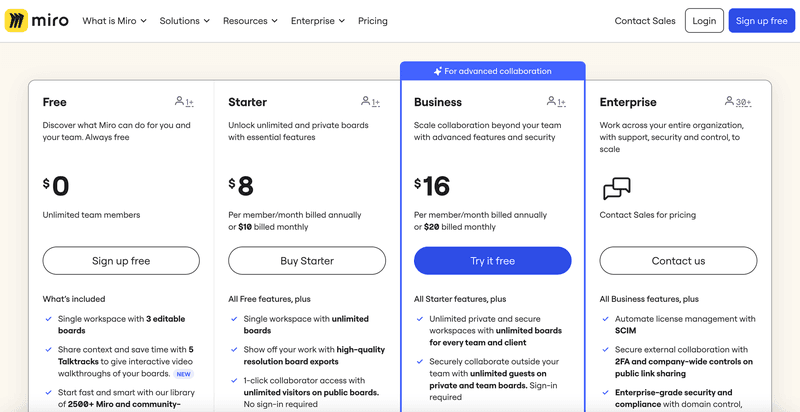Click the sparkle icon on advanced collaboration banner
The width and height of the screenshot is (800, 412).
pyautogui.click(x=438, y=72)
